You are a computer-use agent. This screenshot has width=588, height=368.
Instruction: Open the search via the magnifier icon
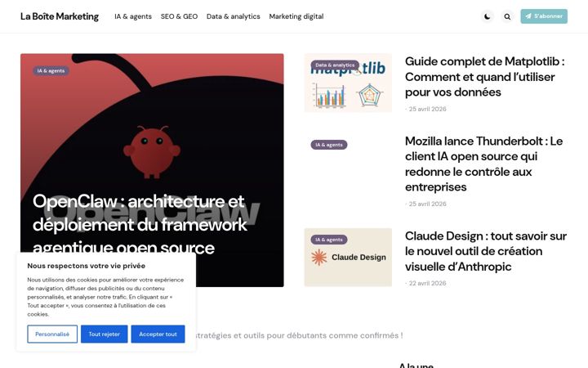pos(507,16)
